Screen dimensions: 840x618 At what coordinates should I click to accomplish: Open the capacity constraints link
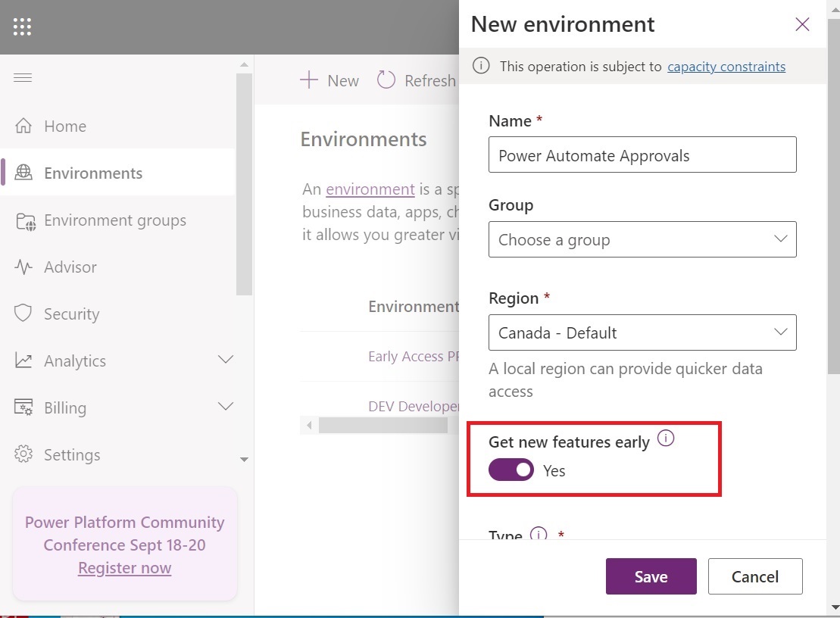coord(726,67)
